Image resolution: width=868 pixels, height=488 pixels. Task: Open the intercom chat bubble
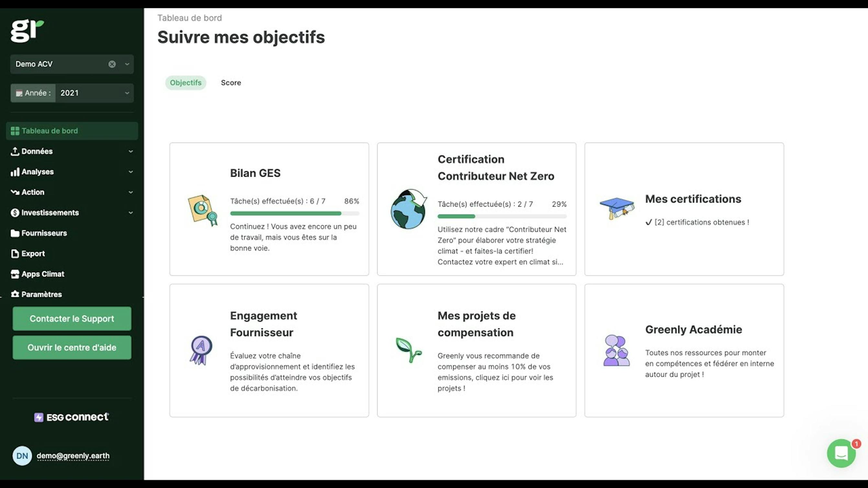tap(841, 453)
